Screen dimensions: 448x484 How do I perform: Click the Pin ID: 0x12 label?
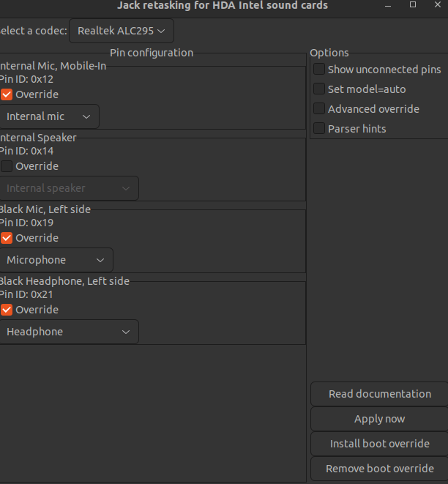26,79
